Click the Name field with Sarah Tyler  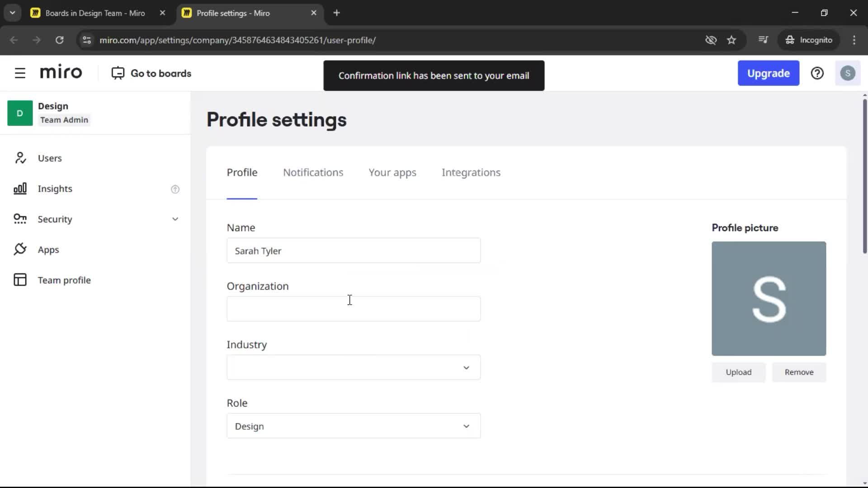point(354,251)
